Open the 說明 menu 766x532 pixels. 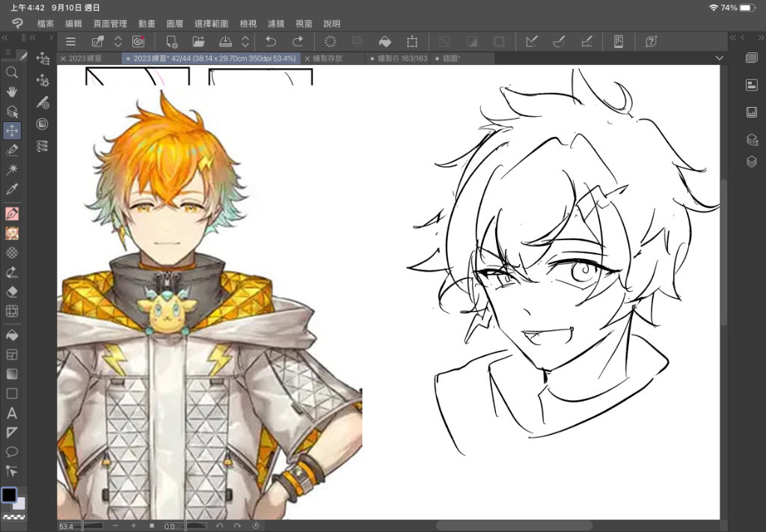pos(331,23)
